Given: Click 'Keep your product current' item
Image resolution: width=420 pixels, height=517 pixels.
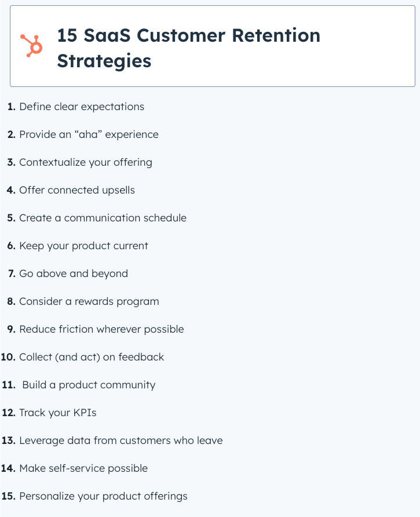Looking at the screenshot, I should (x=84, y=246).
